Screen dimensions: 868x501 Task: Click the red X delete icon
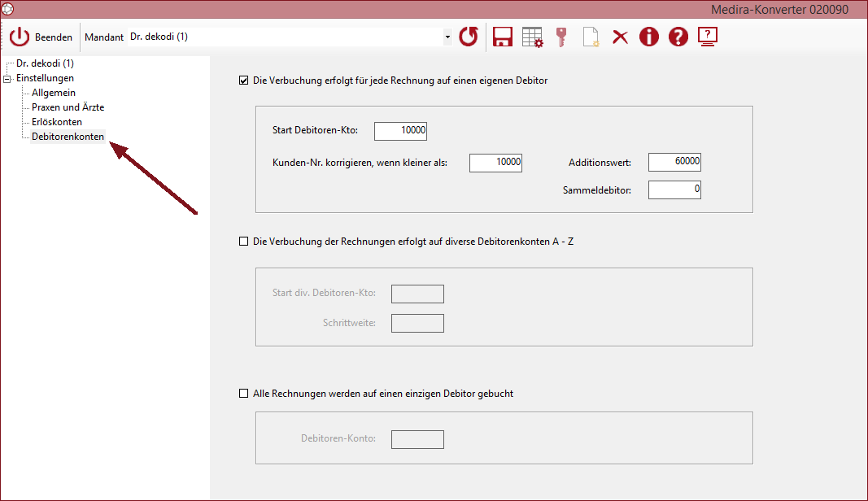[620, 37]
